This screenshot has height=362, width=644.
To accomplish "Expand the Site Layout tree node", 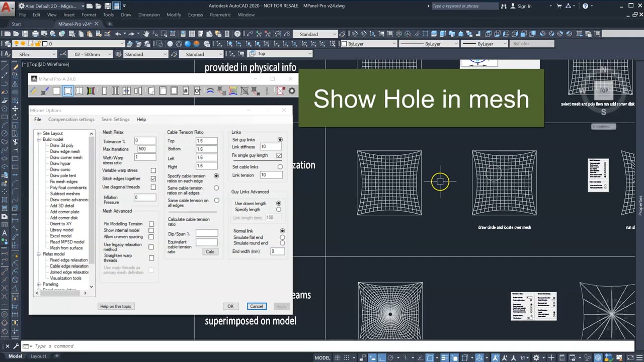I will (39, 133).
